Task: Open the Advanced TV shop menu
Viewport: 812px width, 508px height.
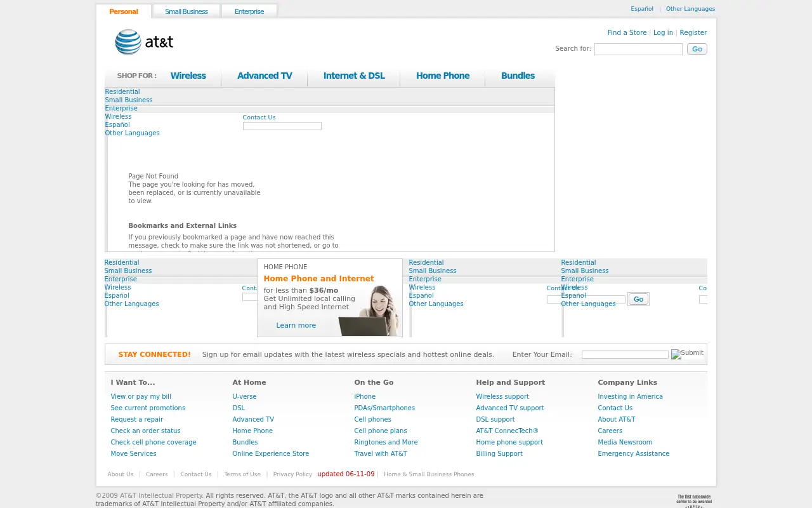Action: point(265,76)
